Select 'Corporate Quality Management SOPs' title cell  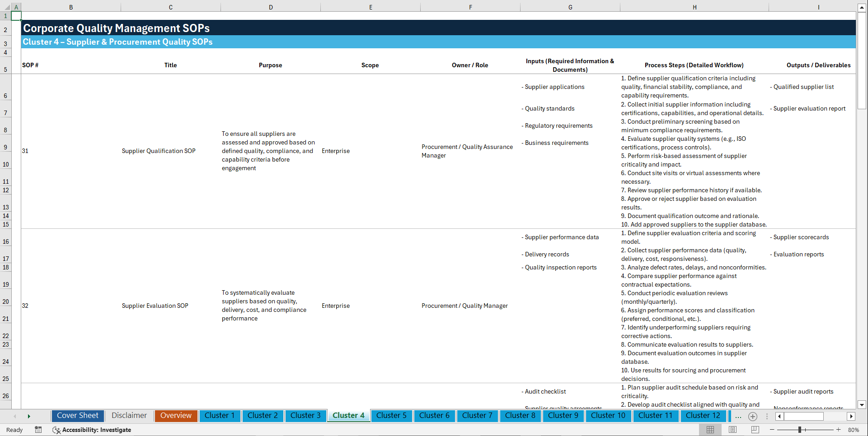[x=117, y=28]
